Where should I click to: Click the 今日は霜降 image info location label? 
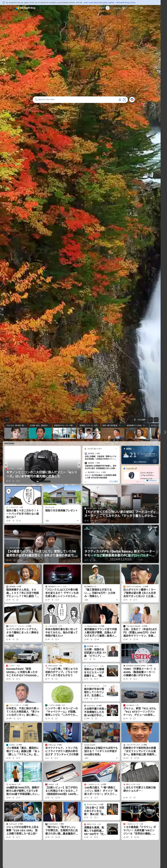pos(140,420)
